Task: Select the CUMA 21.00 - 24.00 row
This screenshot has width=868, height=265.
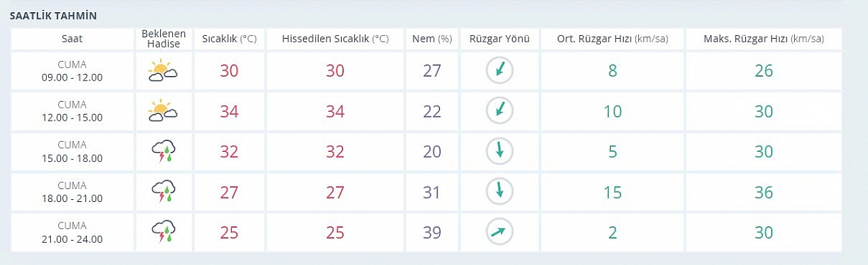Action: tap(427, 232)
